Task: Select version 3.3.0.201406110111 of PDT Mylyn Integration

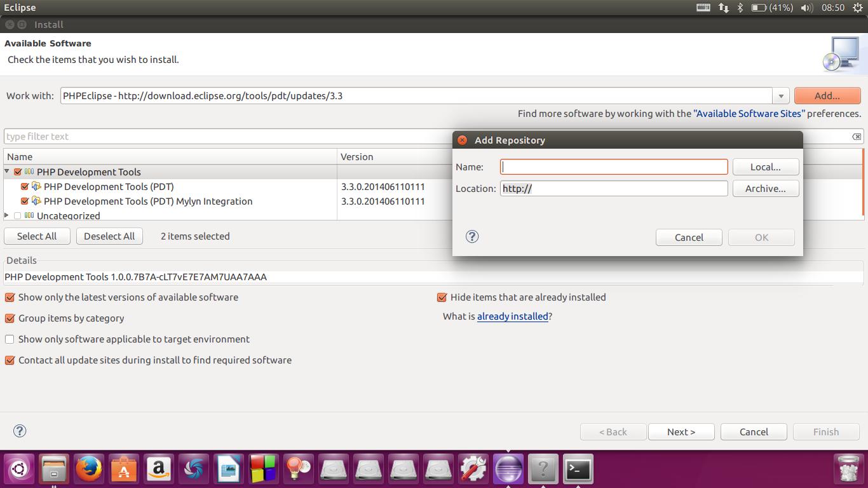Action: 383,201
